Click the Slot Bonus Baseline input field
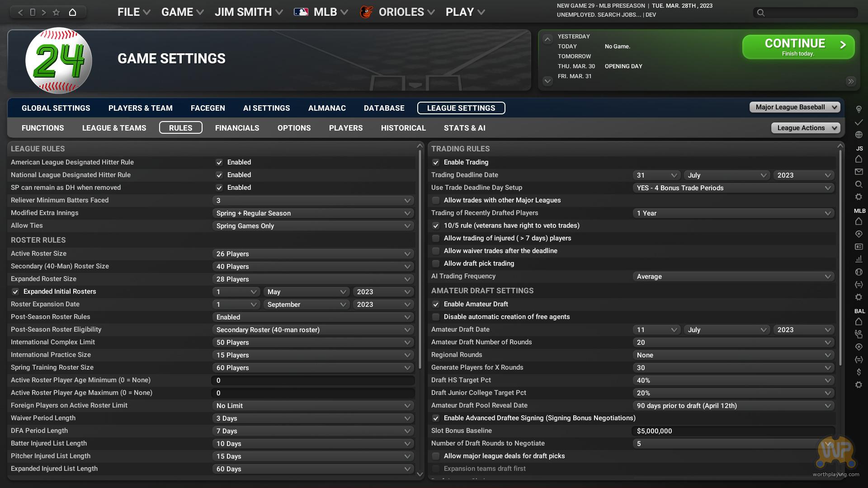The width and height of the screenshot is (868, 488). pyautogui.click(x=732, y=431)
